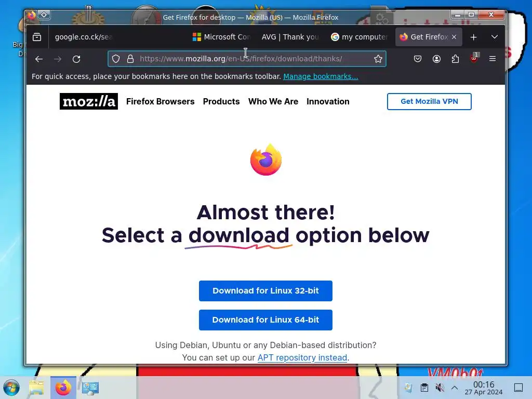Open the notes tray icon
This screenshot has height=399, width=532.
click(408, 388)
